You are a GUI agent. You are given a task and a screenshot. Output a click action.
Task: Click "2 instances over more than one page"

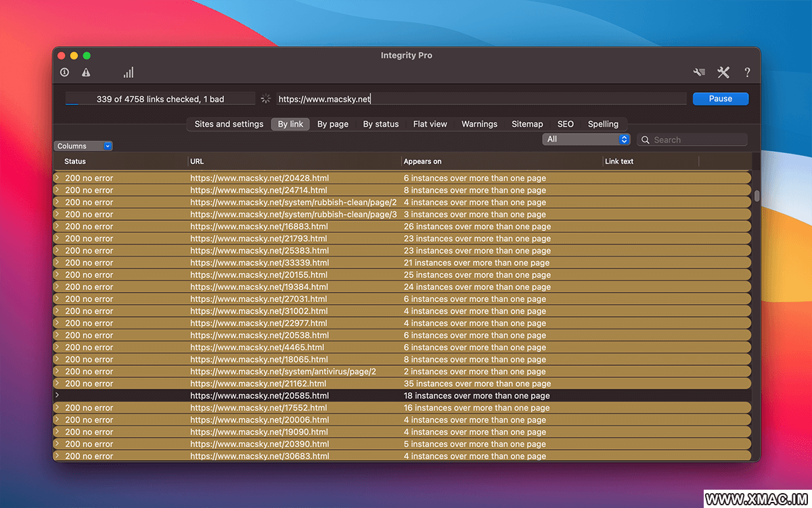474,371
